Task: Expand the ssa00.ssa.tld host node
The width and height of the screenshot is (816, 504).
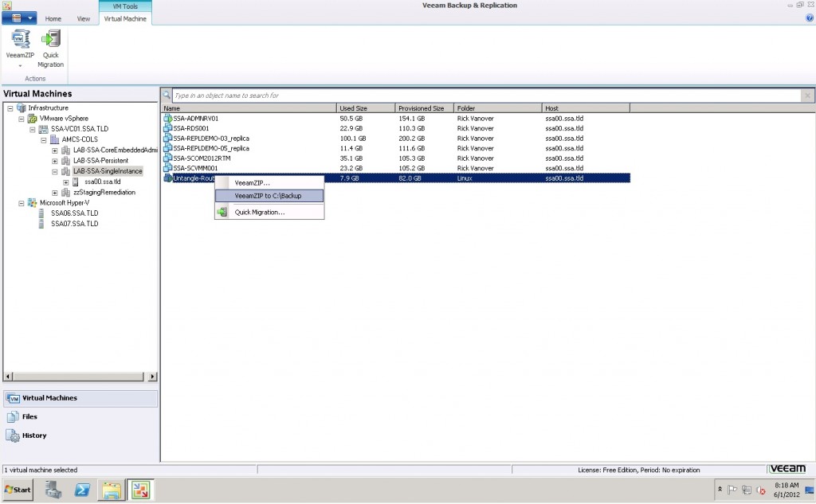Action: pos(66,182)
